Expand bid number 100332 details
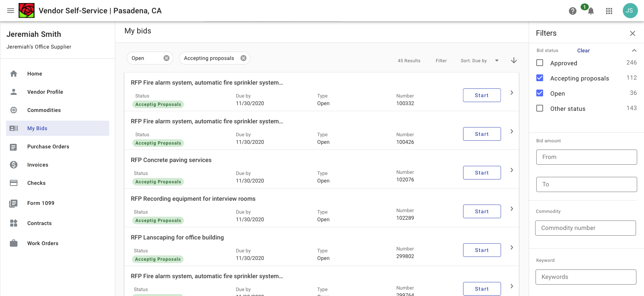 coord(512,93)
